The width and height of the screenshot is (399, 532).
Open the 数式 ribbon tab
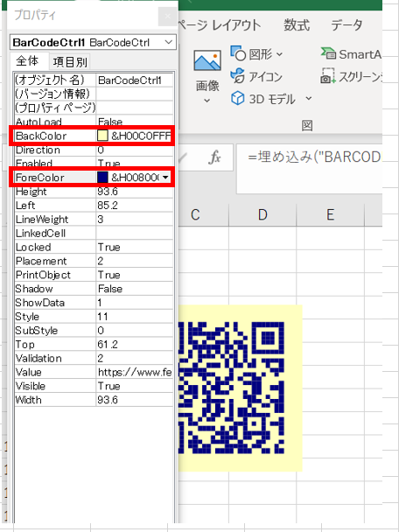pos(297,24)
